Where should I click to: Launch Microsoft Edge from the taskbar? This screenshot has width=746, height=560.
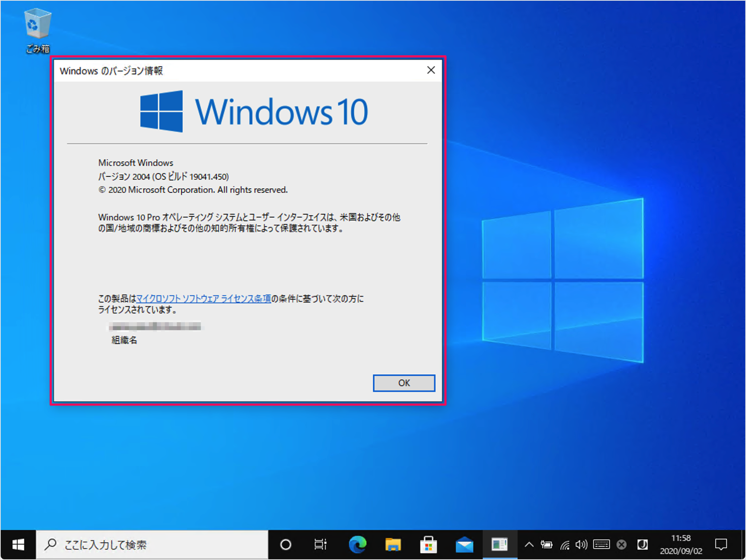tap(357, 545)
